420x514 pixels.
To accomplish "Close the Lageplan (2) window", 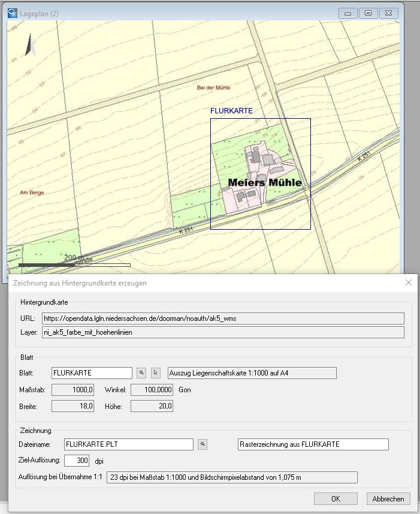I will pos(388,13).
